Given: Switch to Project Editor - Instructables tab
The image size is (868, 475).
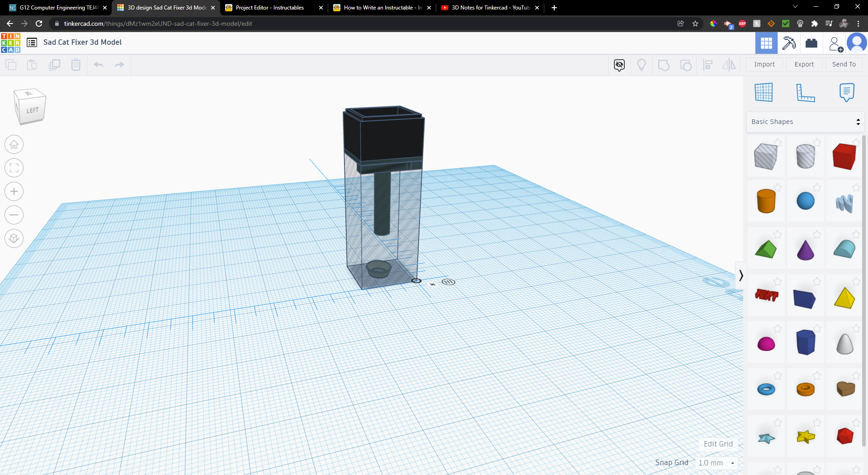Looking at the screenshot, I should (274, 8).
